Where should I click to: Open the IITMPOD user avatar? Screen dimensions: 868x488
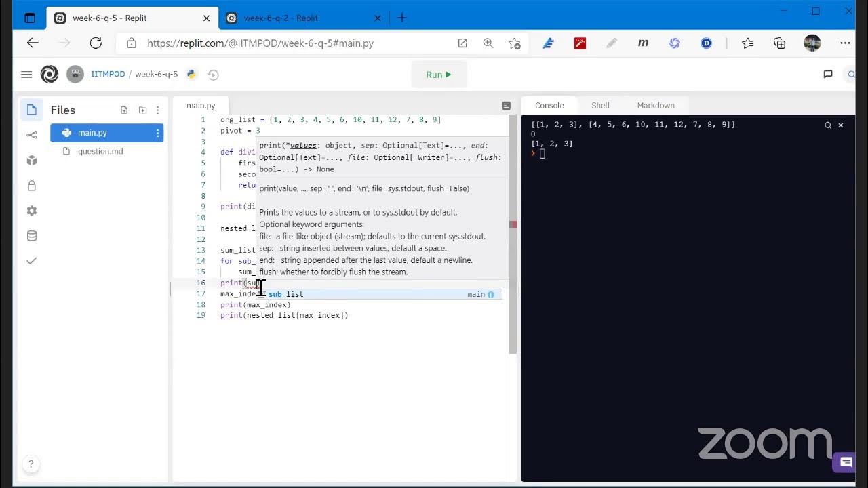75,75
